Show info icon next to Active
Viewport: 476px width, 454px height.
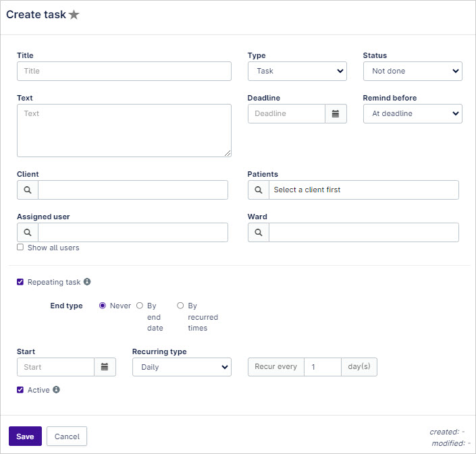(56, 389)
